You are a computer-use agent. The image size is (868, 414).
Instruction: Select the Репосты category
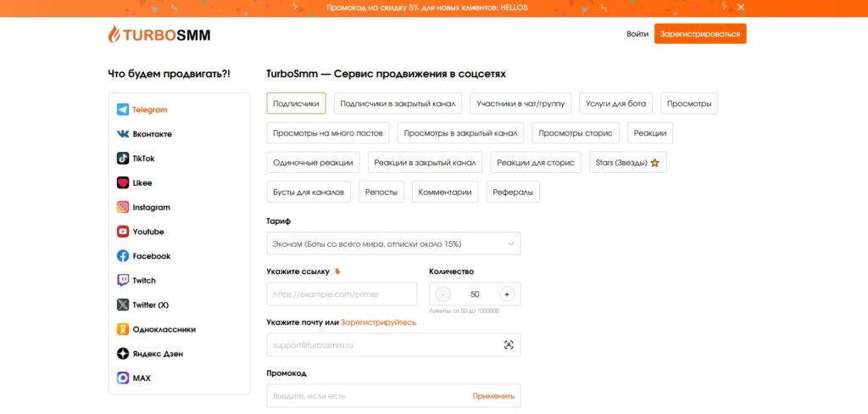tap(381, 192)
